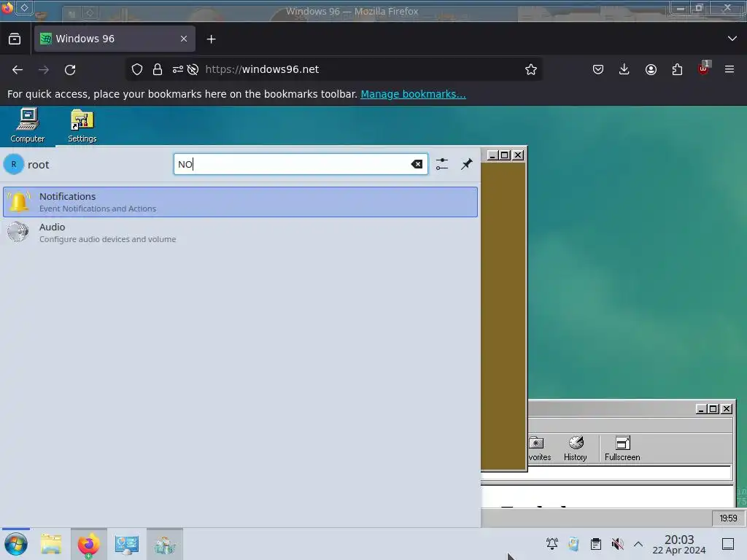This screenshot has height=560, width=747.
Task: Open the Notifications search result
Action: pos(240,202)
